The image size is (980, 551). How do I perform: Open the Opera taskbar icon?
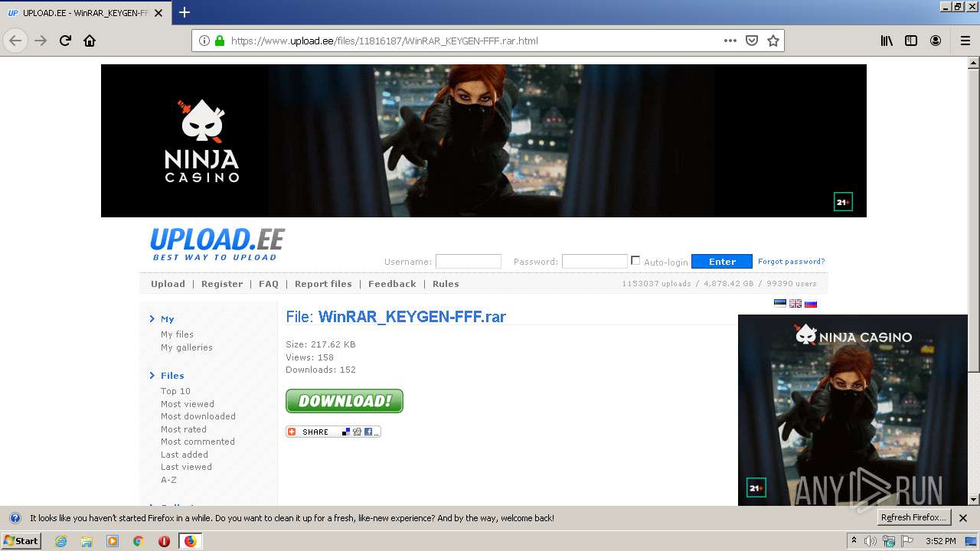164,541
